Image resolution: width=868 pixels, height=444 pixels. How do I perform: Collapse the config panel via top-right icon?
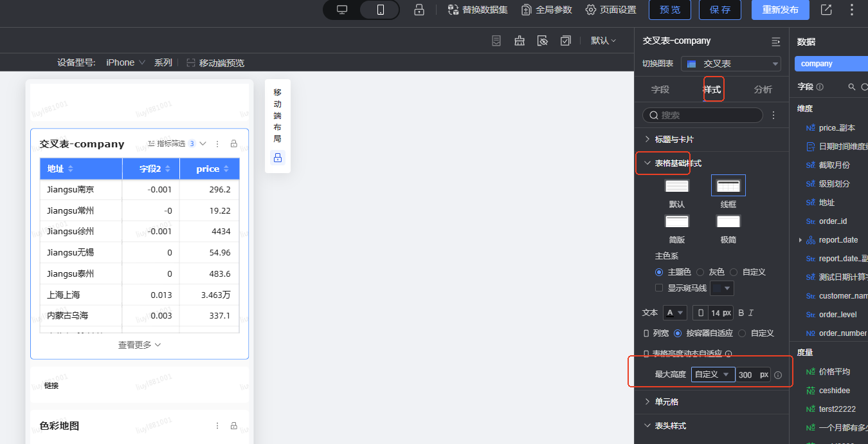pyautogui.click(x=775, y=41)
